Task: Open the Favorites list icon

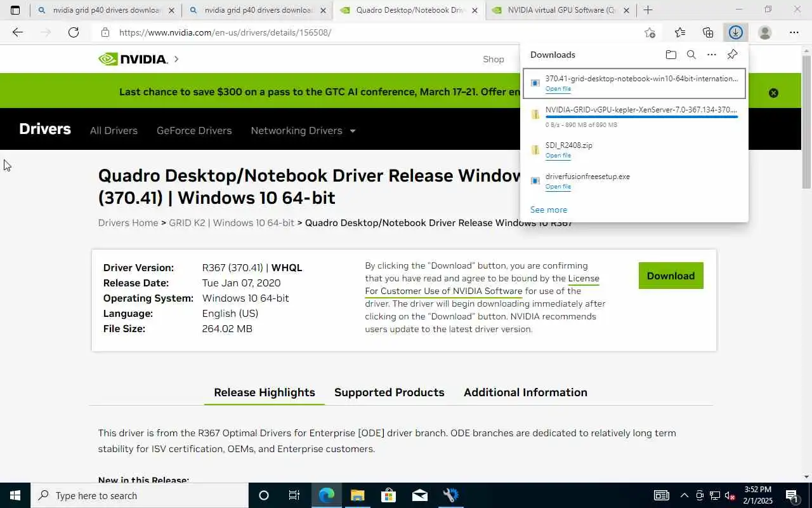Action: (x=680, y=32)
